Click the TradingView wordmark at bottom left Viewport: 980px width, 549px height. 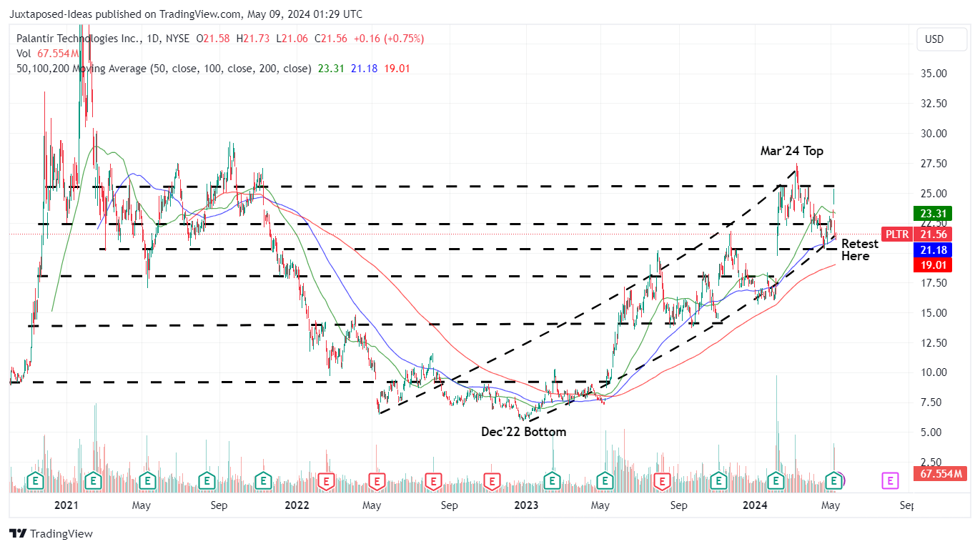pyautogui.click(x=61, y=533)
